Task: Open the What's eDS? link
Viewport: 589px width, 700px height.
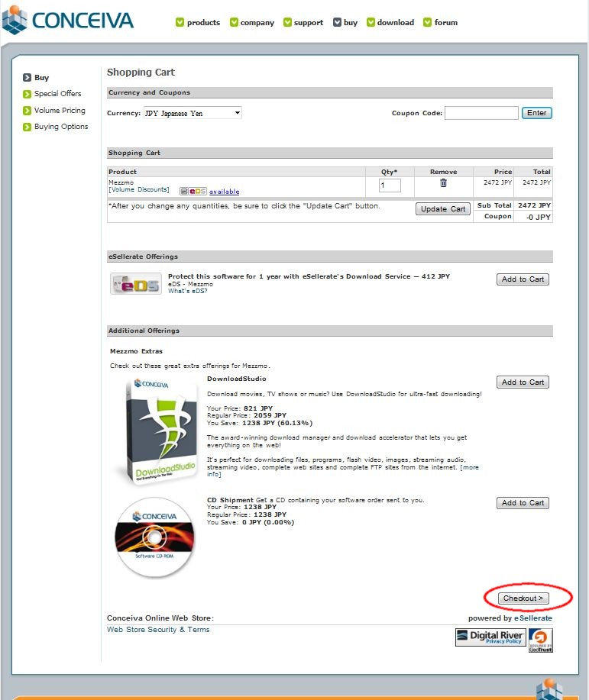Action: 188,291
